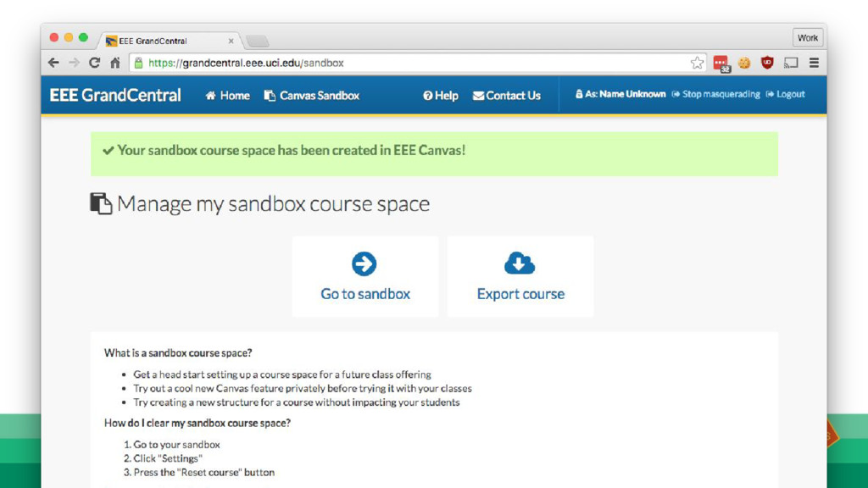Viewport: 868px width, 488px height.
Task: Open the browser home icon
Action: [x=115, y=63]
